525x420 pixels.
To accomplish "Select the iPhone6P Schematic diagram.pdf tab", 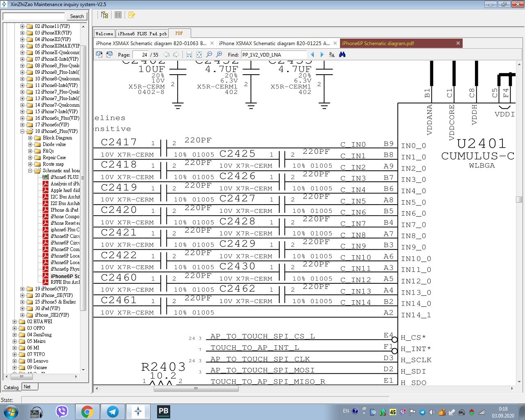I will [x=378, y=43].
